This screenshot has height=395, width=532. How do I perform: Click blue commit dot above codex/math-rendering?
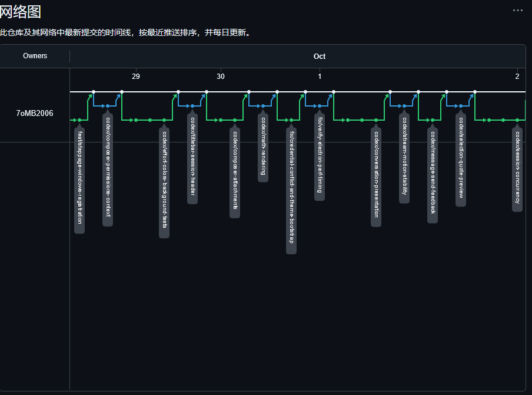[263, 106]
